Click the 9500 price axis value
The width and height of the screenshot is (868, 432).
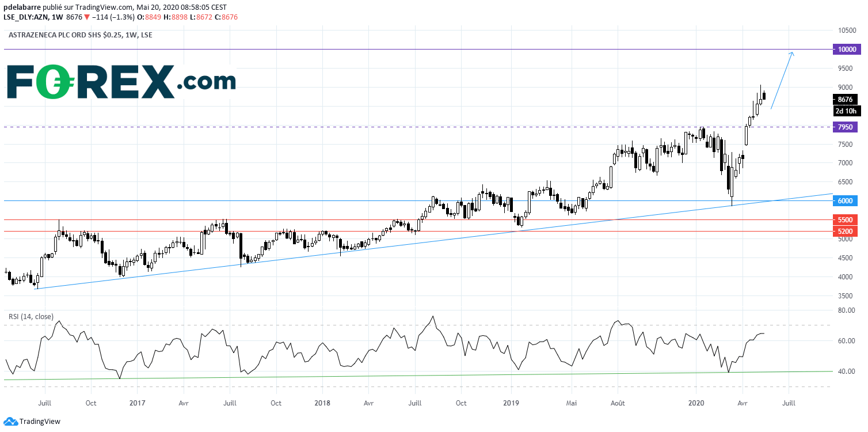pyautogui.click(x=846, y=69)
